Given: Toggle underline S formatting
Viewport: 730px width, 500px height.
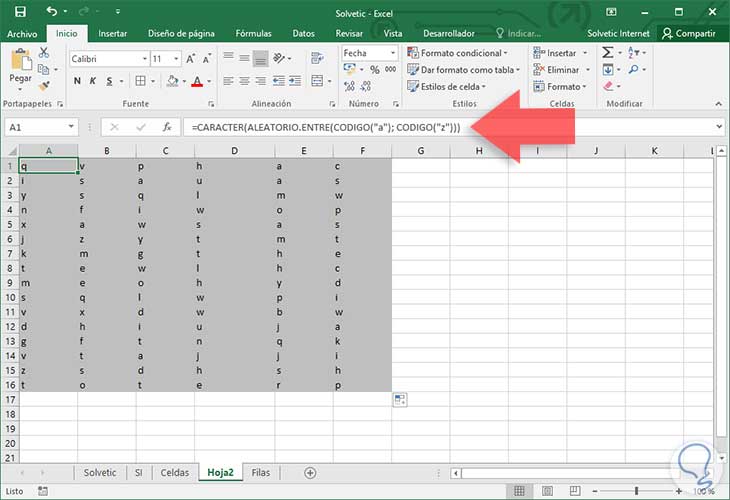Looking at the screenshot, I should click(x=109, y=81).
